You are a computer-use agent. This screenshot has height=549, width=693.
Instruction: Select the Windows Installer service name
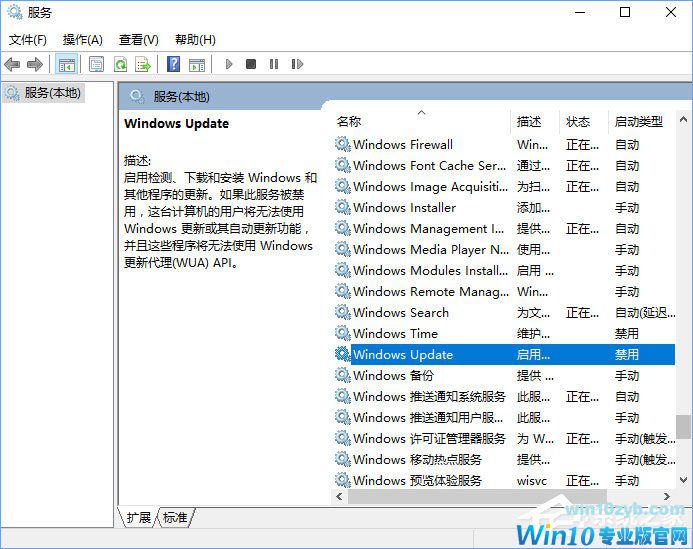404,207
